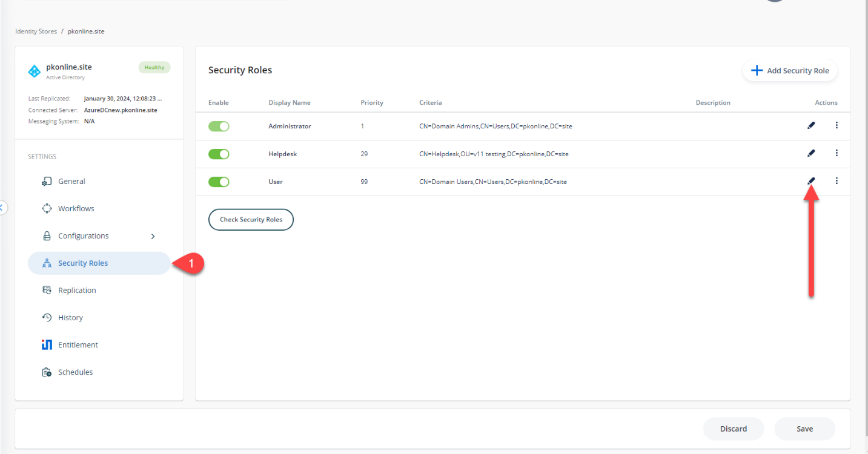
Task: Click the Healthy status badge
Action: (154, 67)
